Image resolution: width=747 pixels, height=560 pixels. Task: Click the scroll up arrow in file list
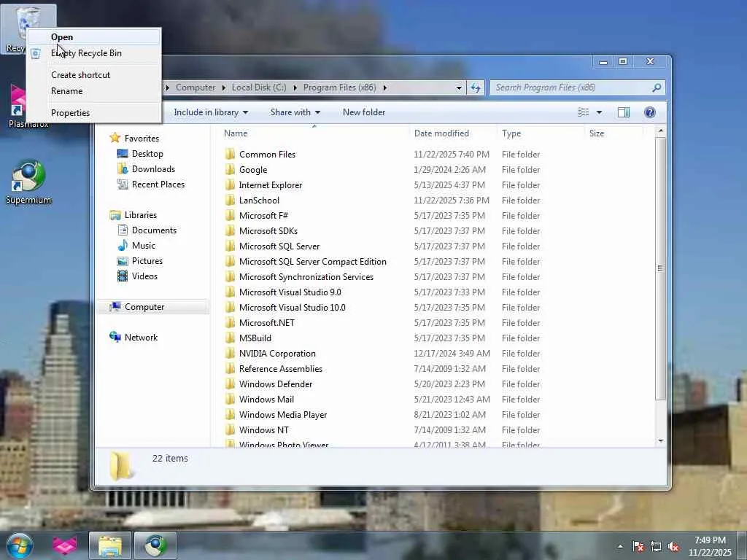[660, 131]
